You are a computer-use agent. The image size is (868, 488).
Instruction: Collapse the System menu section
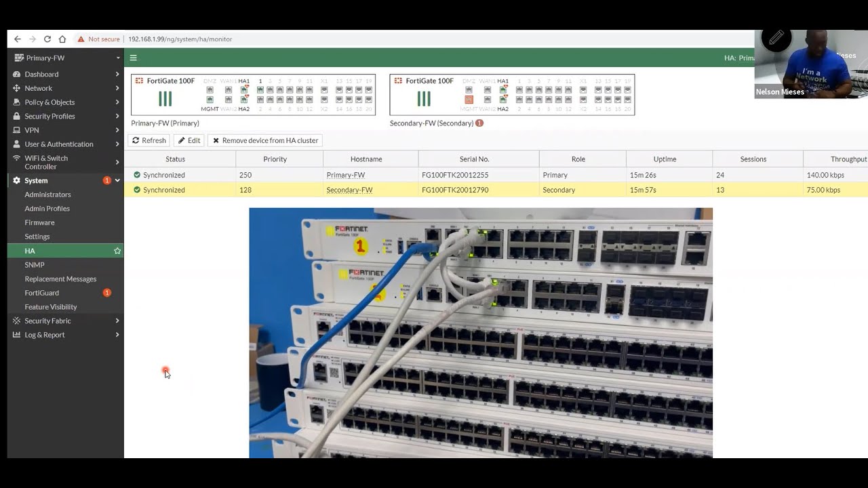click(x=66, y=180)
